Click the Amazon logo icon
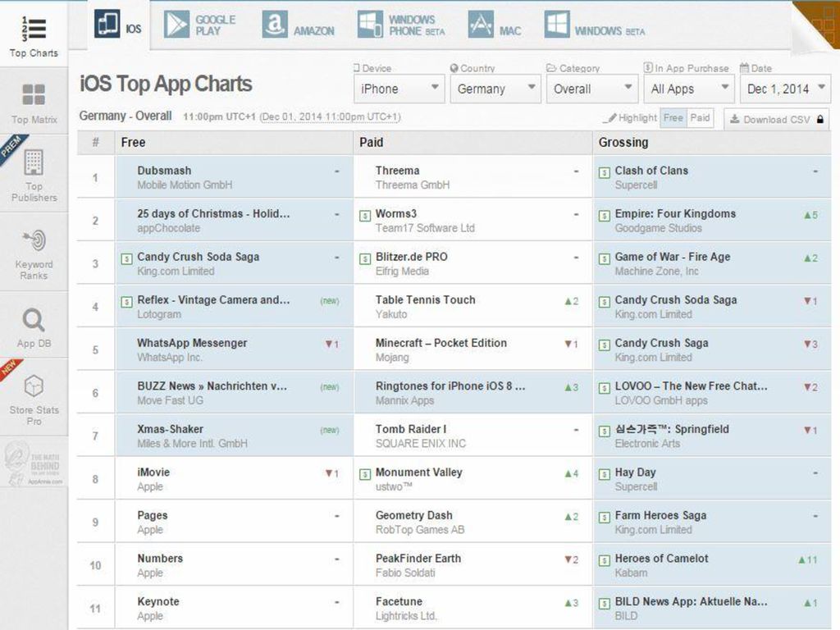The image size is (840, 630). point(275,24)
